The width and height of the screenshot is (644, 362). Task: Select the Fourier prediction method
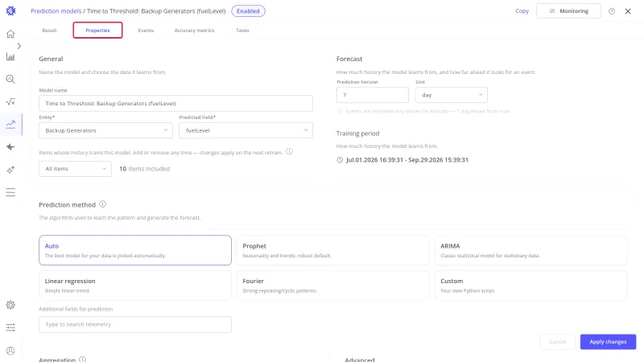click(x=333, y=286)
